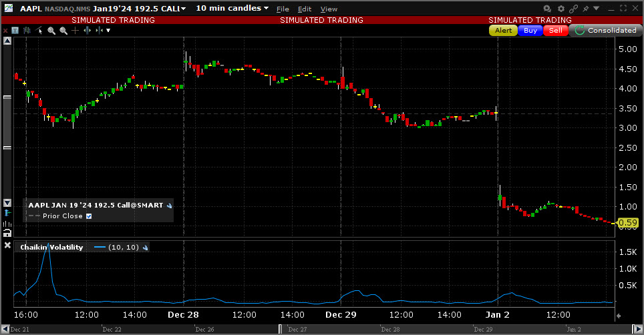644x335 pixels.
Task: Uncheck the Prior Close checkbox
Action: (x=89, y=216)
